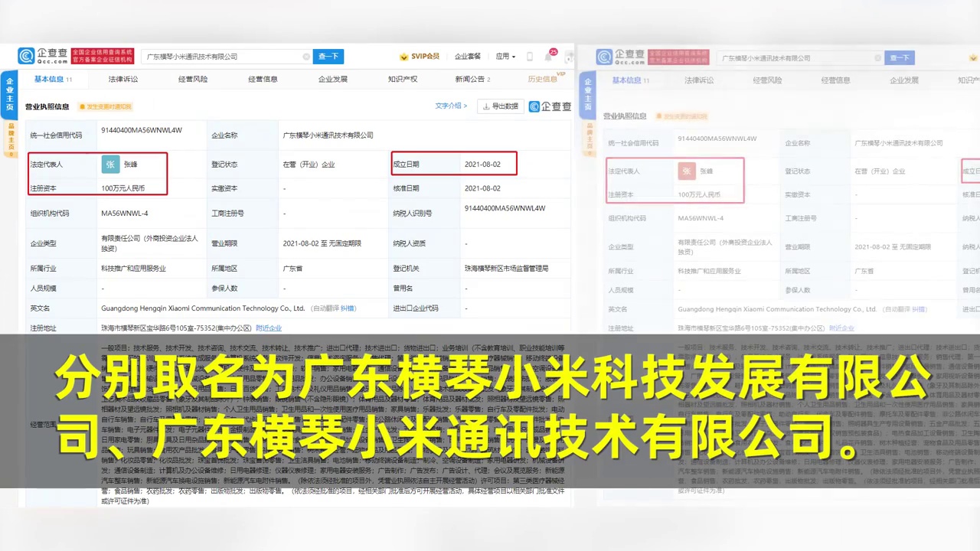Viewport: 980px width, 551px height.
Task: Select the 企业发展 tab in the left panel
Action: tap(333, 79)
